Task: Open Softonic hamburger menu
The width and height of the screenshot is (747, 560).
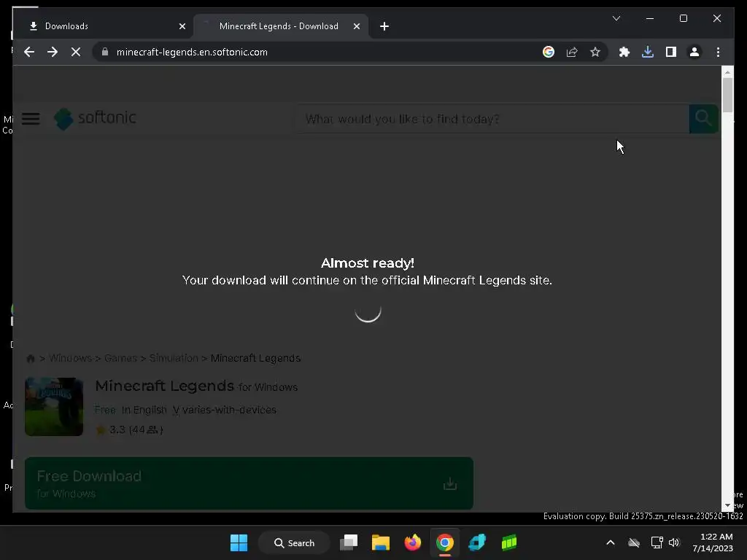Action: [31, 119]
